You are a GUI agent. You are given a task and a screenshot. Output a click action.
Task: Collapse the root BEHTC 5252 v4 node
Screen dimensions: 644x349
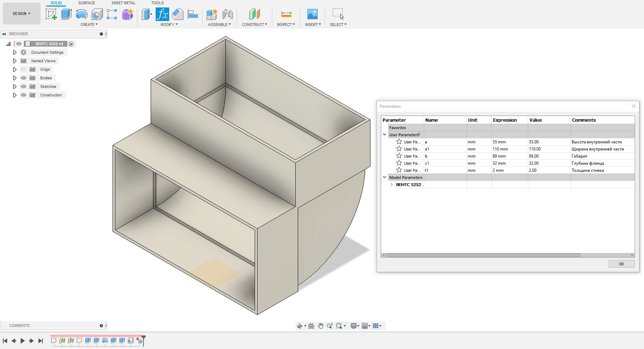point(9,44)
